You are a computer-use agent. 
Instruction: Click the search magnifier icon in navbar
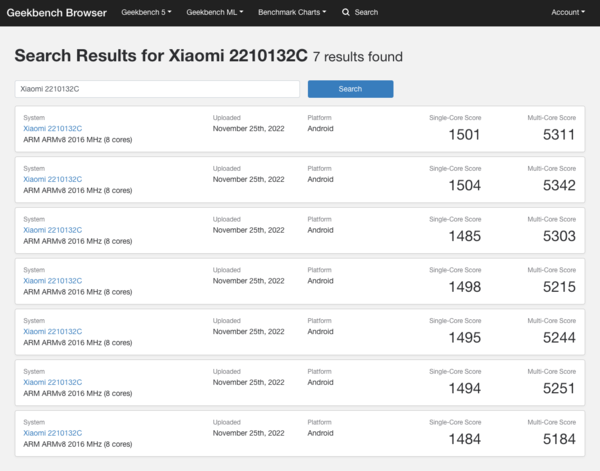coord(346,12)
